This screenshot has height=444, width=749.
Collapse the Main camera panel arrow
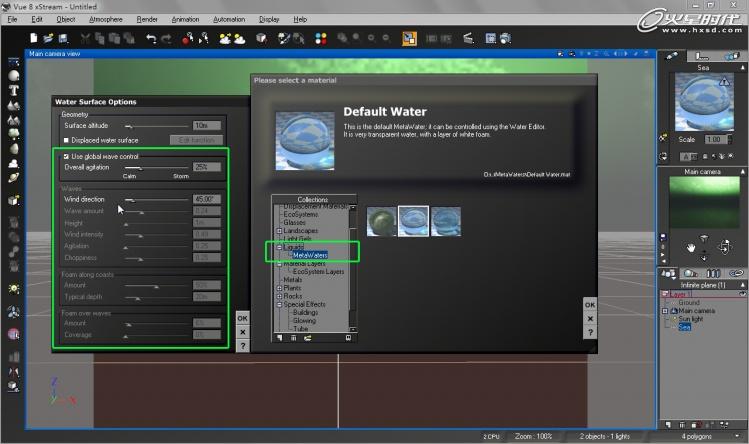pyautogui.click(x=742, y=172)
